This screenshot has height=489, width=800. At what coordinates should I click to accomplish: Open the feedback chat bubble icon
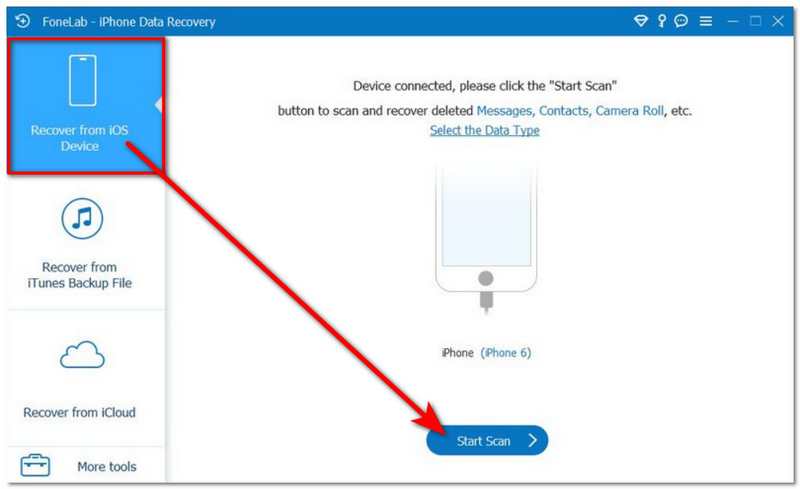pyautogui.click(x=681, y=21)
